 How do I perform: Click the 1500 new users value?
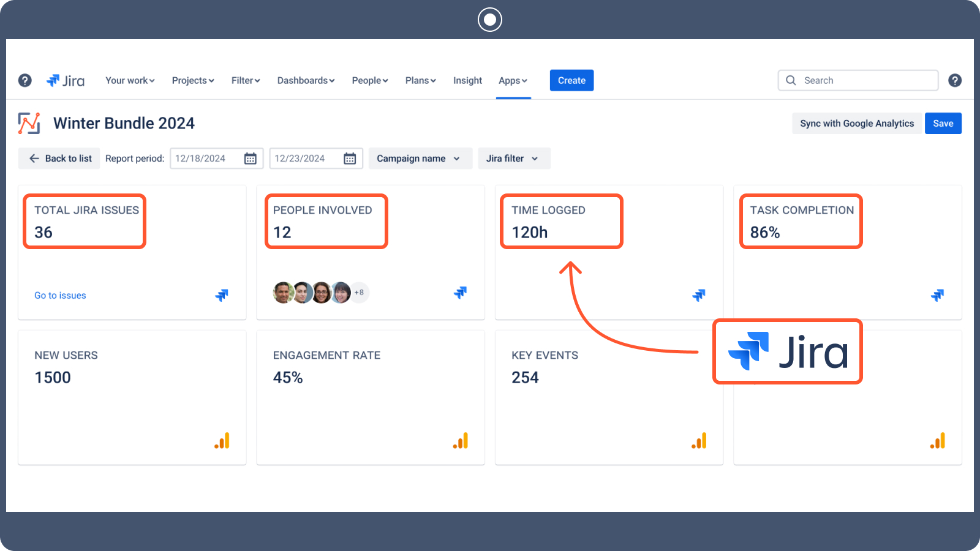(53, 378)
